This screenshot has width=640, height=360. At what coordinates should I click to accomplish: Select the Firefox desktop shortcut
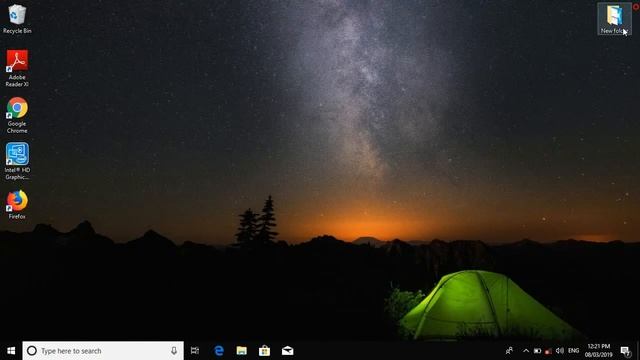17,204
